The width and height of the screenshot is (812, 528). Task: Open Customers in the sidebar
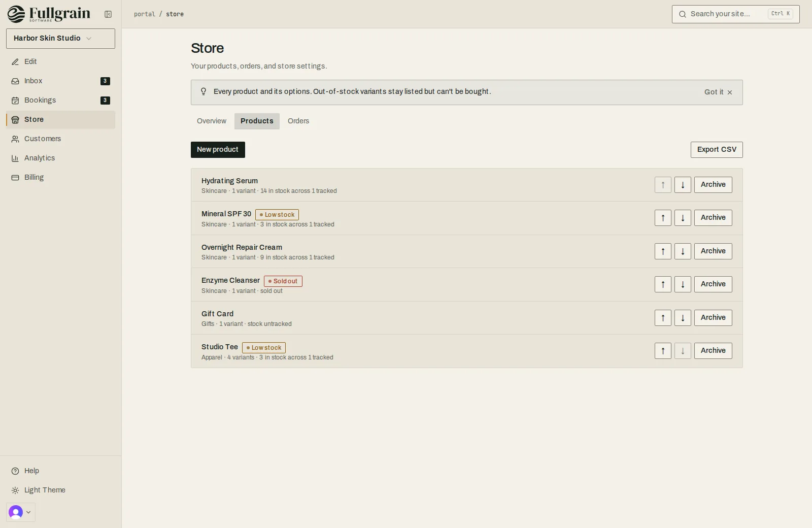[60, 139]
